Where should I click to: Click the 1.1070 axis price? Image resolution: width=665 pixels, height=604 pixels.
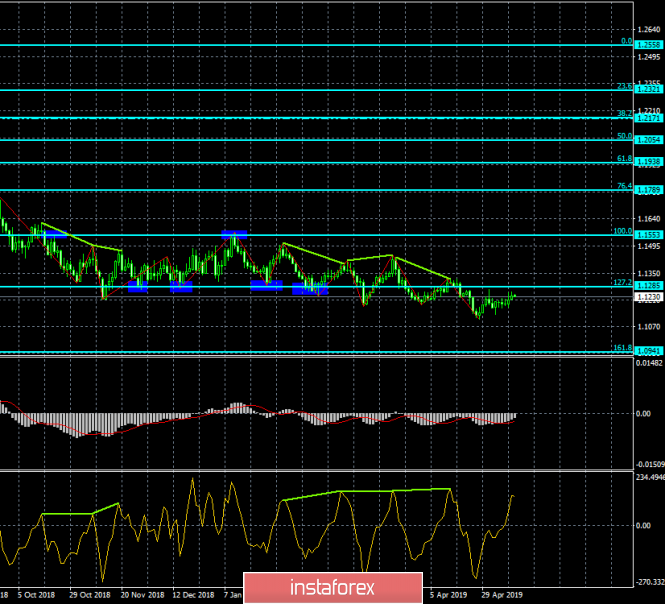(x=649, y=327)
